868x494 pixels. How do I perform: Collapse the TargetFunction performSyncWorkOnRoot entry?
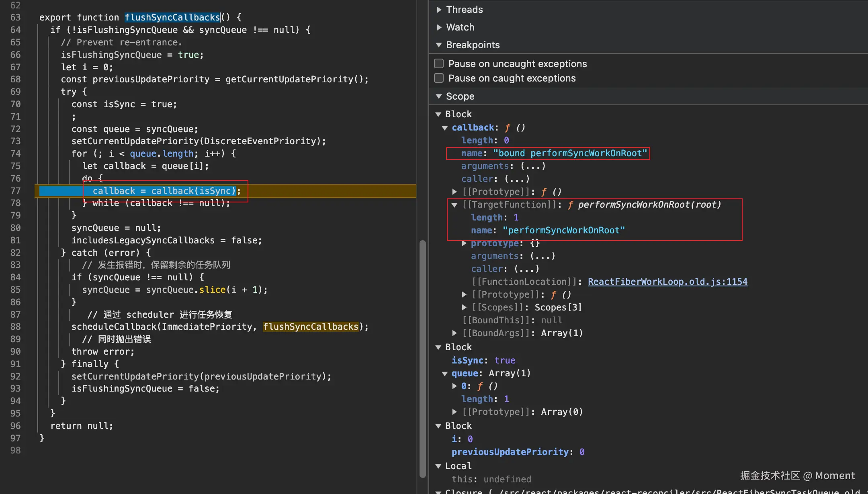click(x=454, y=205)
